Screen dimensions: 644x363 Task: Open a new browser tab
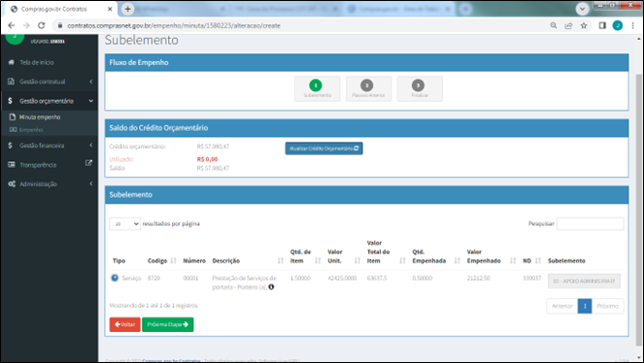tap(128, 9)
